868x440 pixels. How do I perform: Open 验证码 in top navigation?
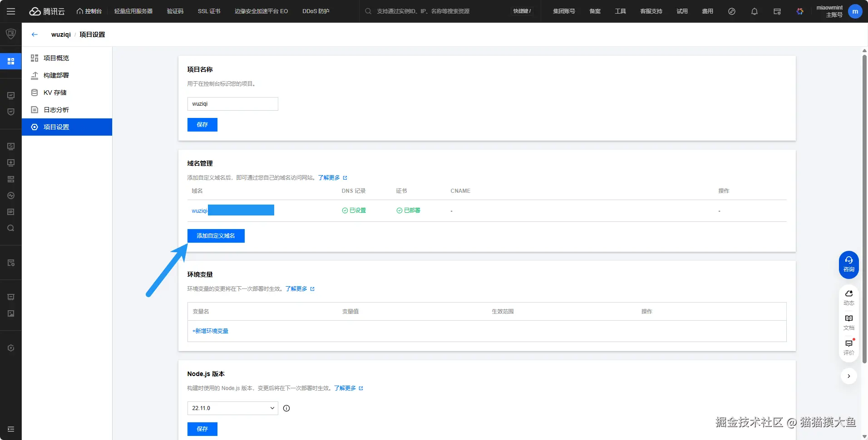(175, 11)
